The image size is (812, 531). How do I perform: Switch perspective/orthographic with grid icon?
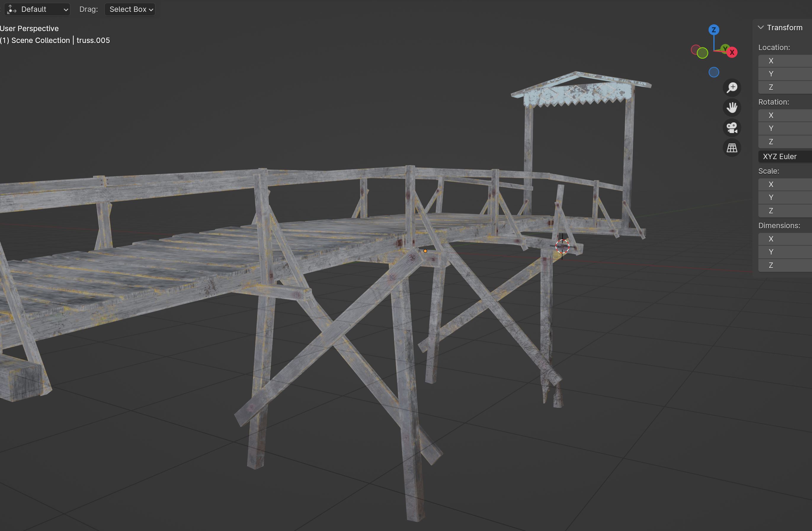[732, 148]
